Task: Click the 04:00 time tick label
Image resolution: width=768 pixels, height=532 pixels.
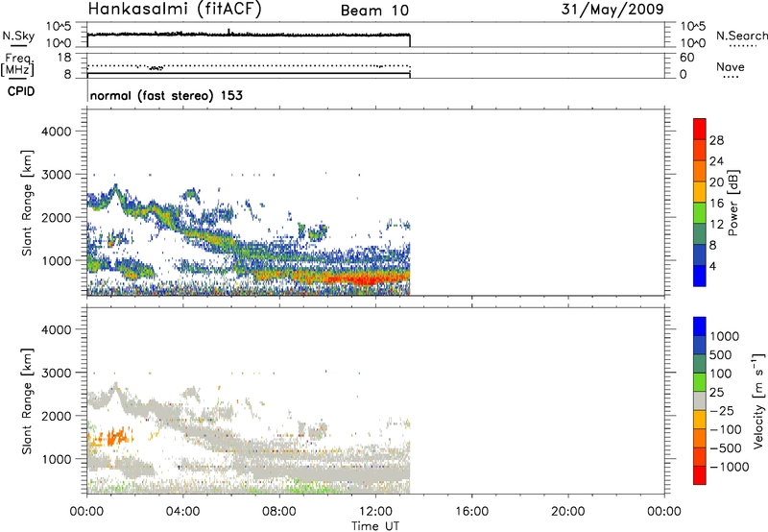Action: tap(182, 512)
